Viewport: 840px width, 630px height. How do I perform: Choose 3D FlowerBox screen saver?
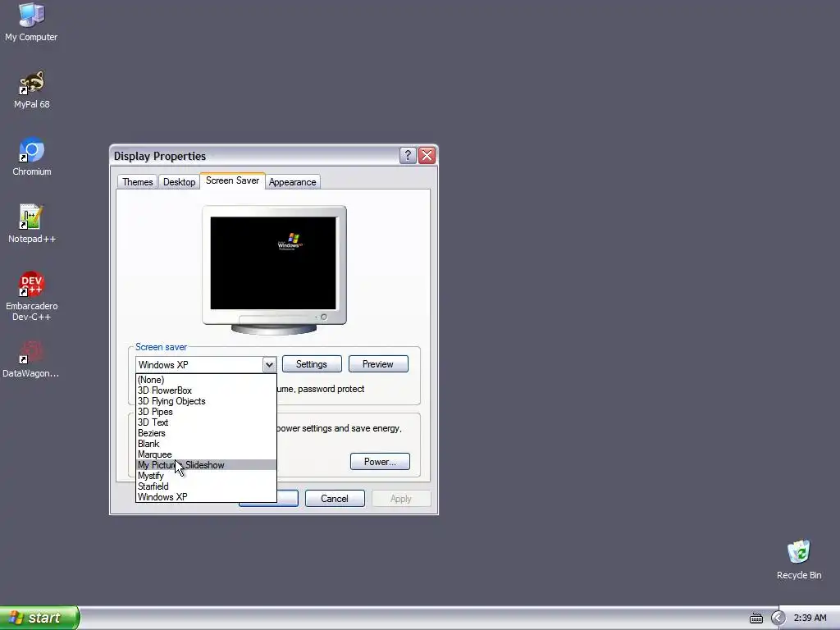206,390
